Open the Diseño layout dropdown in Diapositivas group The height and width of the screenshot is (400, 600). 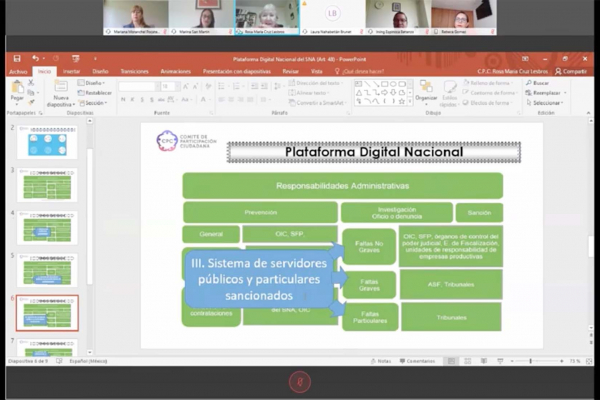pos(91,83)
